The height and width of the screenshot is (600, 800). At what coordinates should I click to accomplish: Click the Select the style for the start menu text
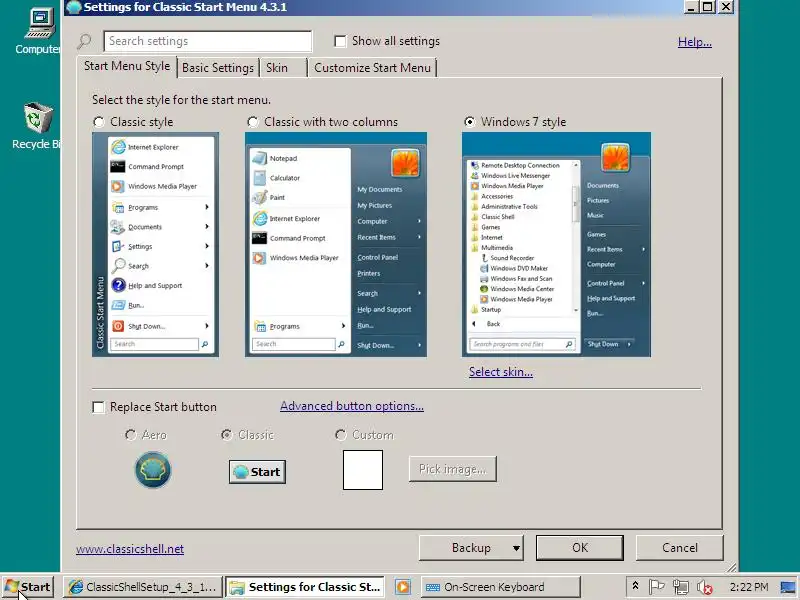(x=181, y=100)
